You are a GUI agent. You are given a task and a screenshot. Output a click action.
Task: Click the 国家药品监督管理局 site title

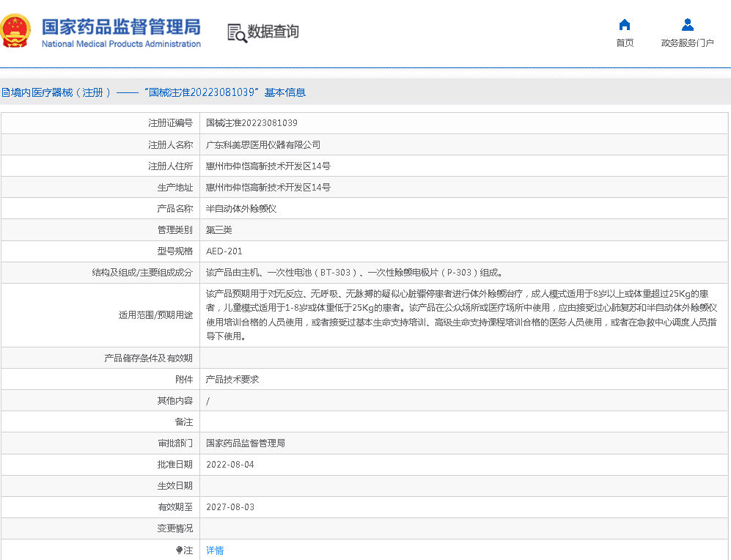[x=121, y=27]
